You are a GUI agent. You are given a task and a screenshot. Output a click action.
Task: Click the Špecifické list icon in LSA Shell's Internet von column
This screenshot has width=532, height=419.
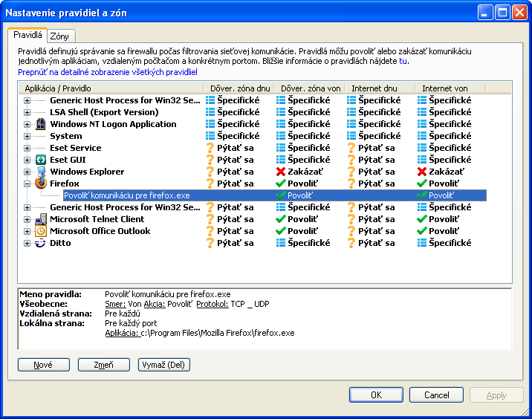pyautogui.click(x=422, y=112)
